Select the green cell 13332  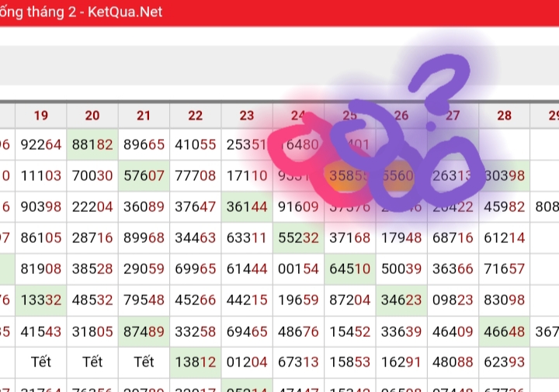pos(41,300)
